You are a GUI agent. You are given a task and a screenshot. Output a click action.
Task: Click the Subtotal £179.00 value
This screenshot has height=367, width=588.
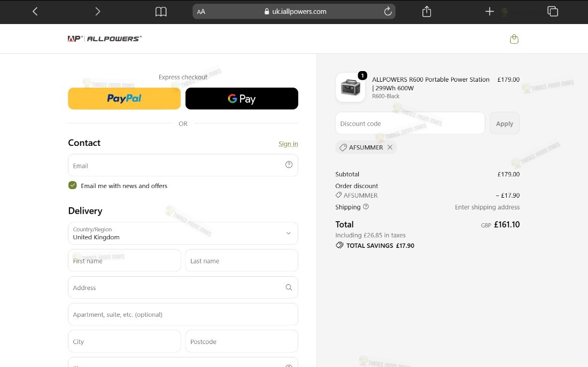pos(508,174)
